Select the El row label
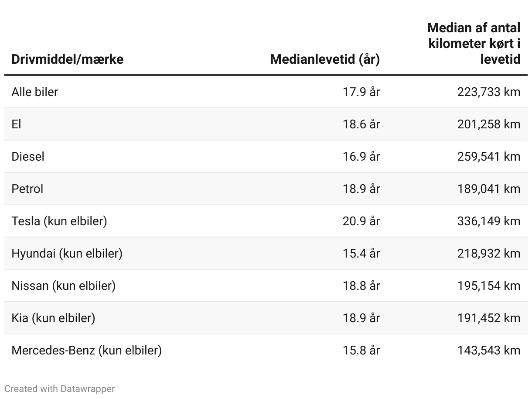The width and height of the screenshot is (532, 399). click(16, 124)
